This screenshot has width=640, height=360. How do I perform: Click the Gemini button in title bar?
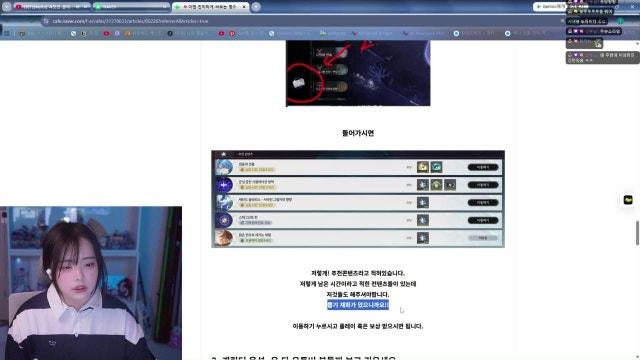550,7
